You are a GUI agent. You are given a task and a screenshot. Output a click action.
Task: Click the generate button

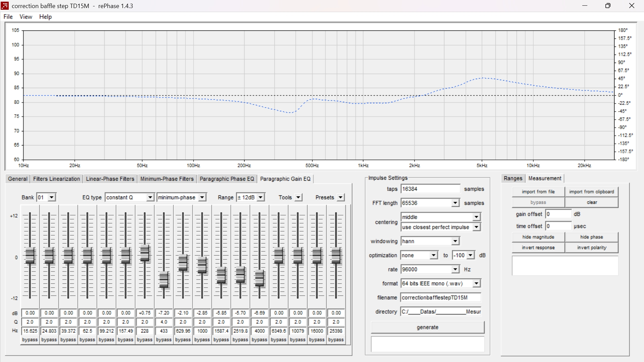pyautogui.click(x=427, y=327)
